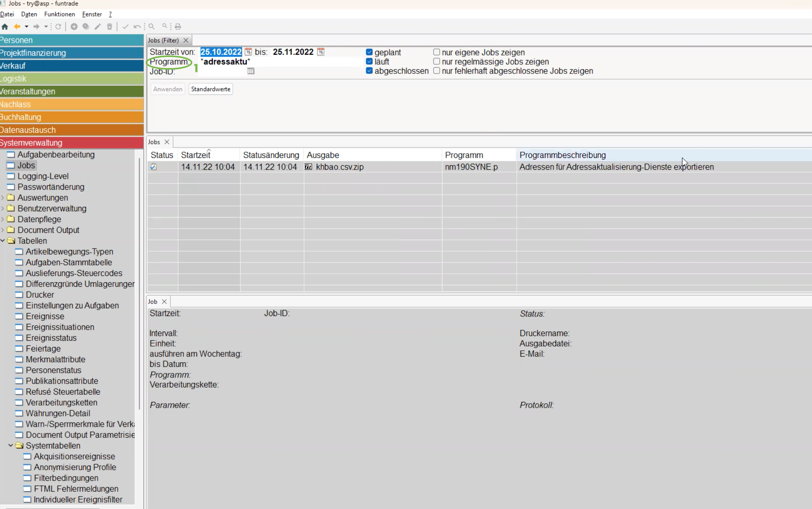812x509 pixels.
Task: Open Logging-Level in navigation tree
Action: tap(43, 176)
